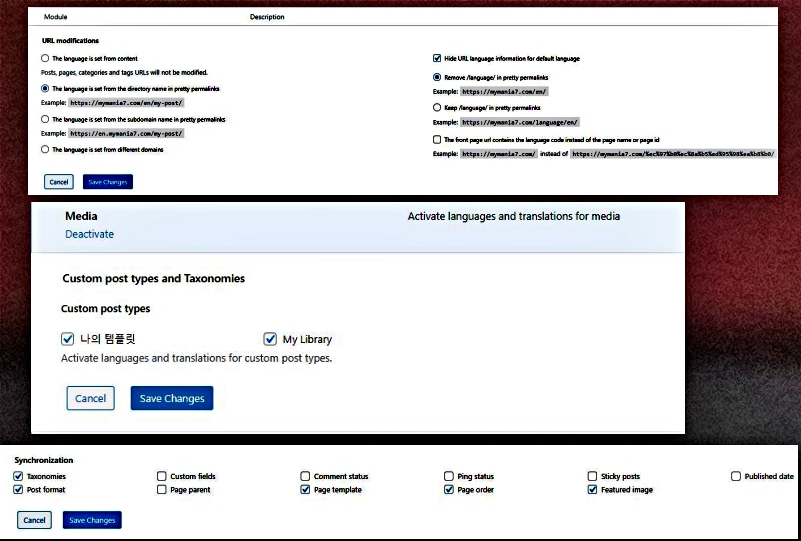Enable Published date synchronization
Image resolution: width=801 pixels, height=541 pixels.
coord(736,476)
